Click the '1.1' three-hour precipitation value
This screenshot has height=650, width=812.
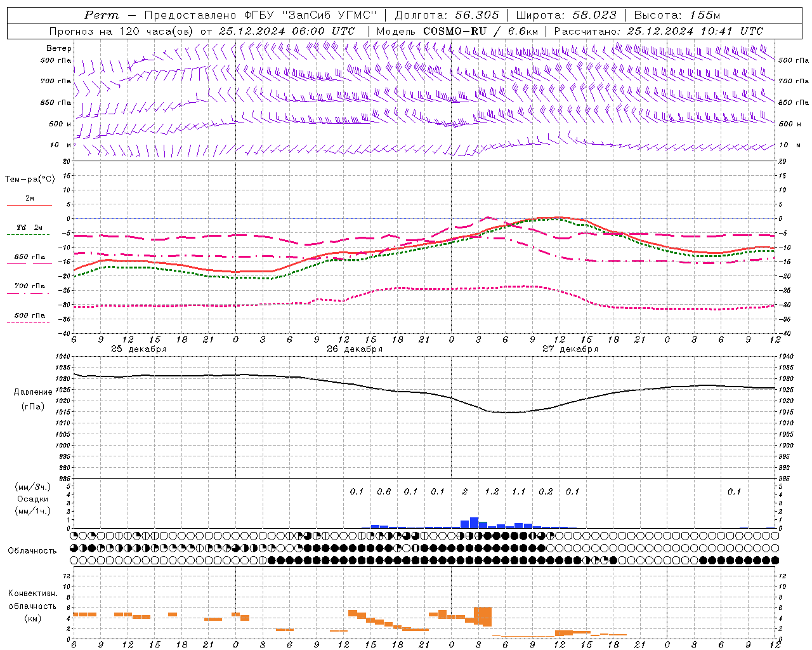click(519, 491)
